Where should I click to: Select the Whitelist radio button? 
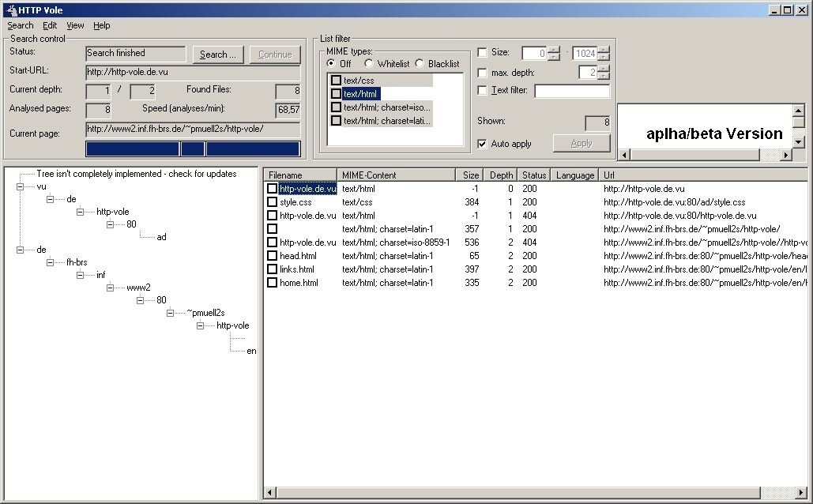coord(369,64)
